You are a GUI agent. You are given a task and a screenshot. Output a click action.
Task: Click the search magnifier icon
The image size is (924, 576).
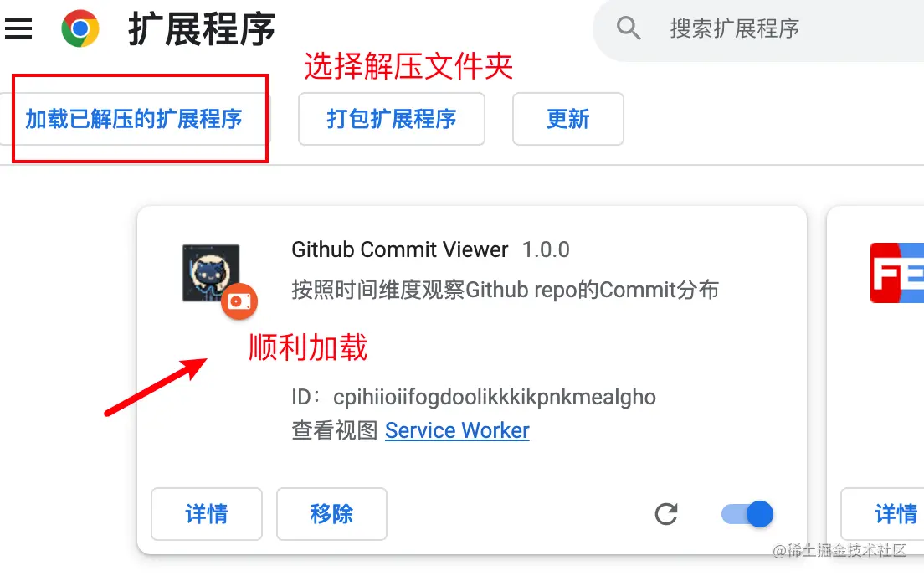click(x=629, y=28)
